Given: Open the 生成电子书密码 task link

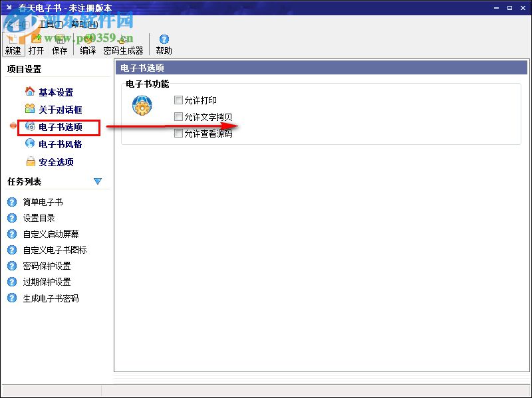Looking at the screenshot, I should click(x=51, y=298).
